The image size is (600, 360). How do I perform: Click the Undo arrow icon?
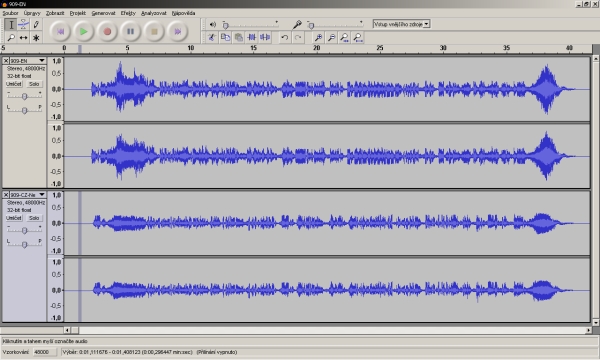[284, 37]
